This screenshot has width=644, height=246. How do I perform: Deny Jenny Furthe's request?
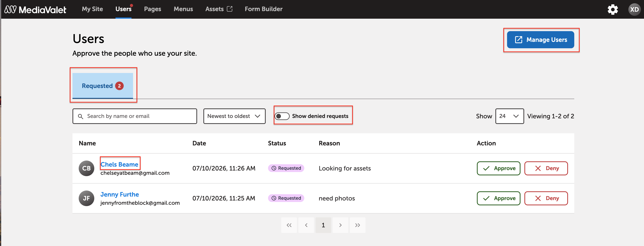[x=546, y=198]
